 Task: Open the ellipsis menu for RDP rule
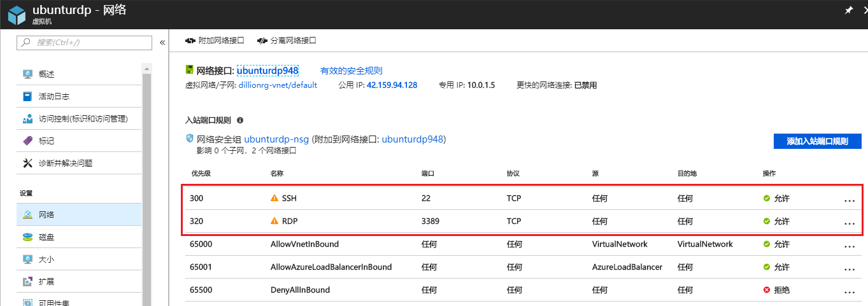tap(849, 222)
